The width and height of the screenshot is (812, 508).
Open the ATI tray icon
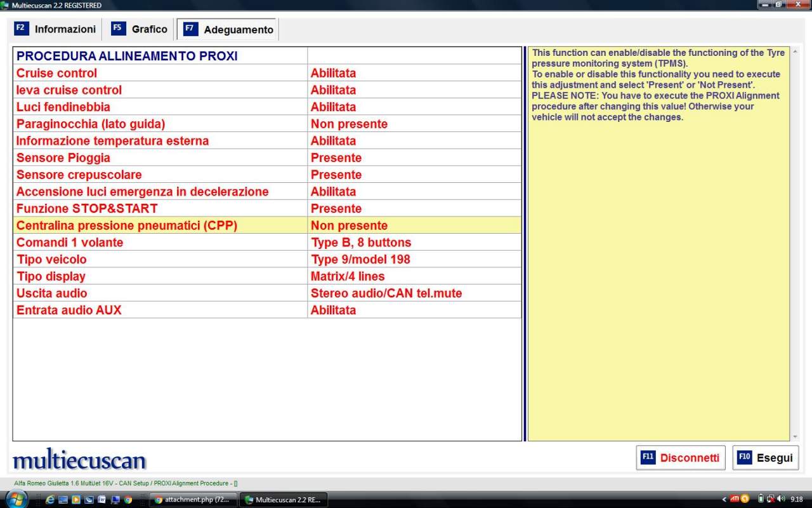point(735,499)
